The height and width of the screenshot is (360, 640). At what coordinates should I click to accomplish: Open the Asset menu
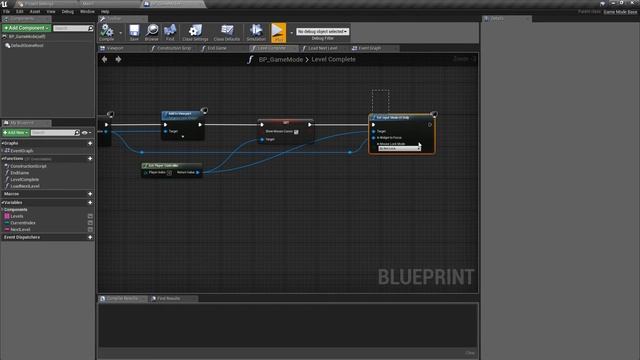pyautogui.click(x=35, y=11)
